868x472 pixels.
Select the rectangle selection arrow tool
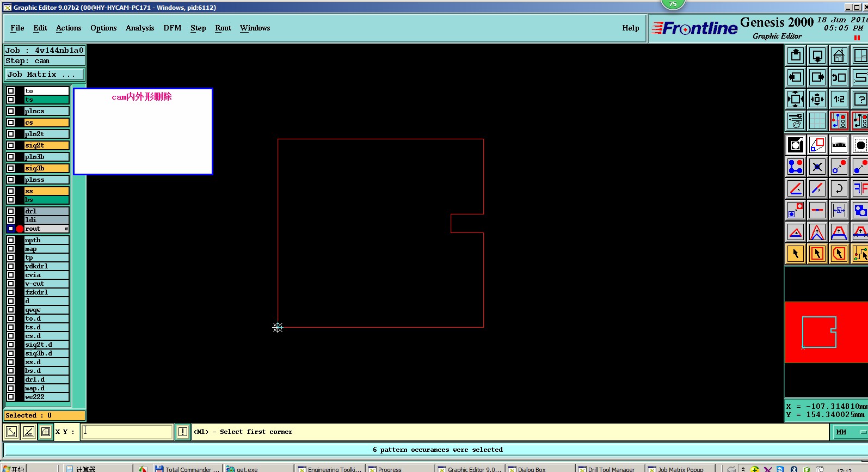(817, 254)
